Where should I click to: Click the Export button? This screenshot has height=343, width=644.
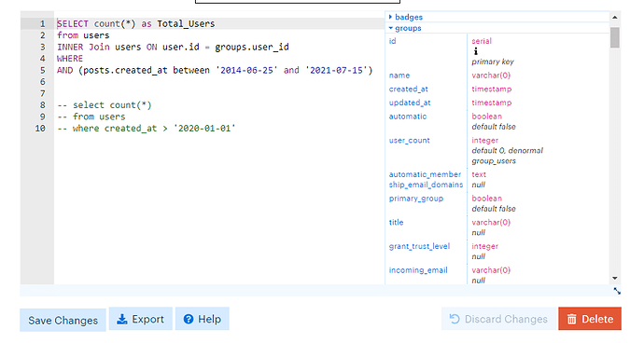coord(140,319)
